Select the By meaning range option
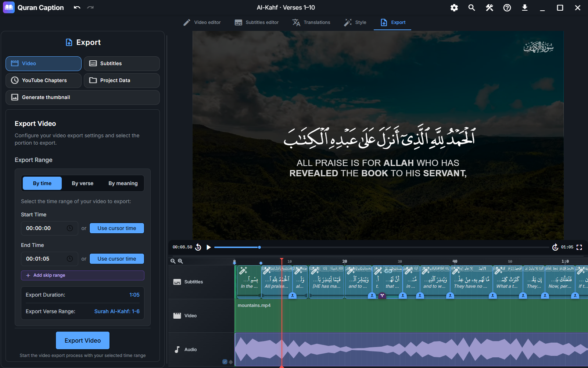The image size is (588, 368). coord(123,183)
